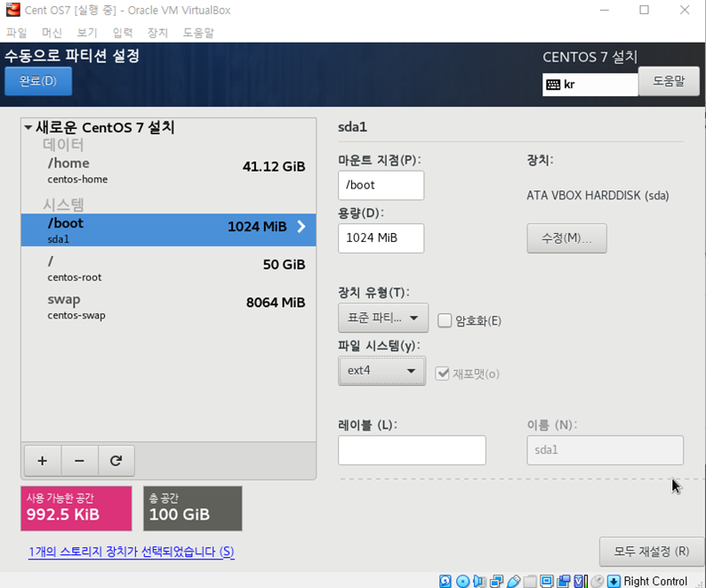This screenshot has width=706, height=588.
Task: Open the 입력 menu
Action: 123,32
